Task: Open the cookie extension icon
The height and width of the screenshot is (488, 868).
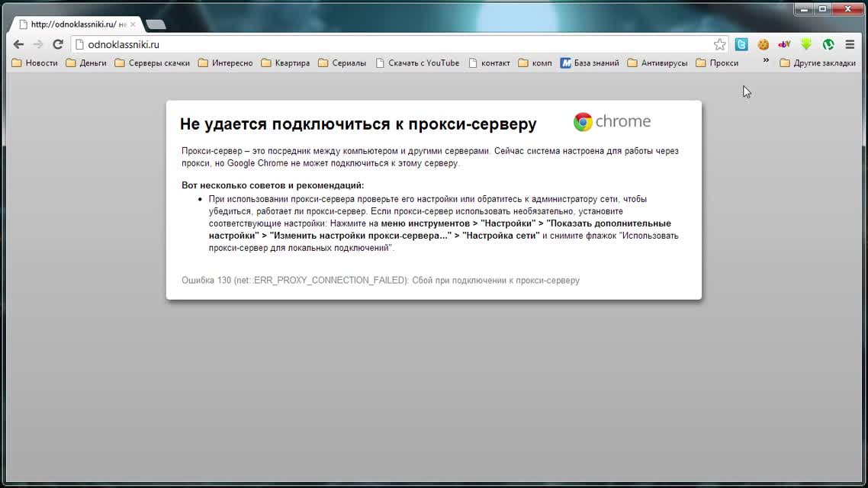Action: [x=763, y=44]
